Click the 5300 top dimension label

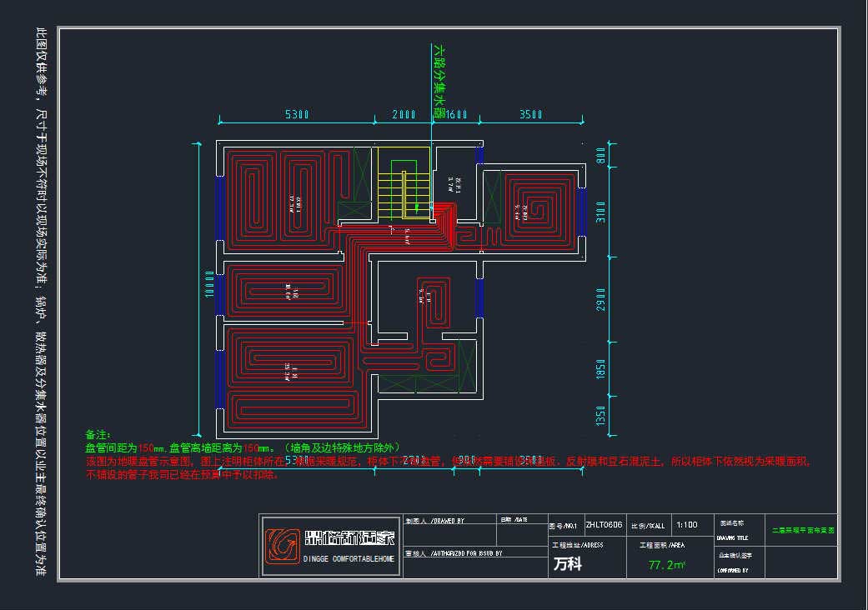(x=297, y=115)
